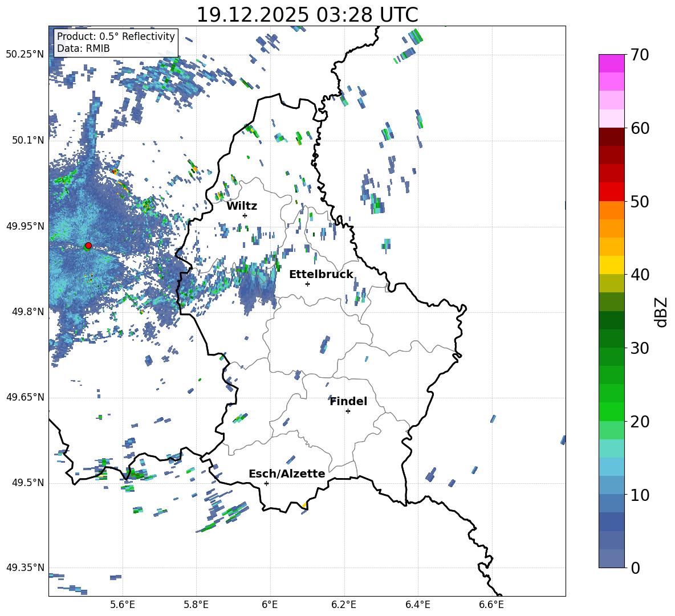Click the magenta top colorbar segment
The height and width of the screenshot is (616, 675).
(611, 64)
